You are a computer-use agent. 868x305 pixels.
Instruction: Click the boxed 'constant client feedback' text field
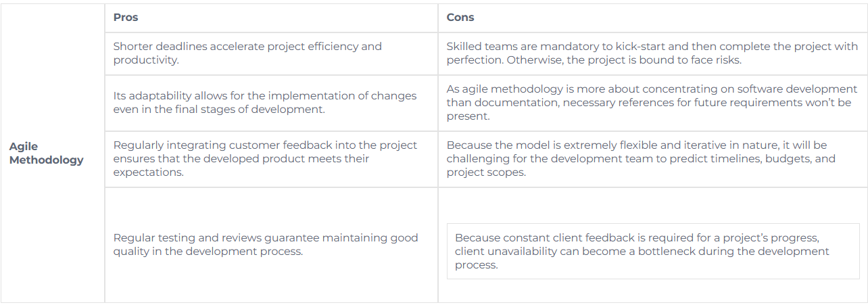click(652, 251)
